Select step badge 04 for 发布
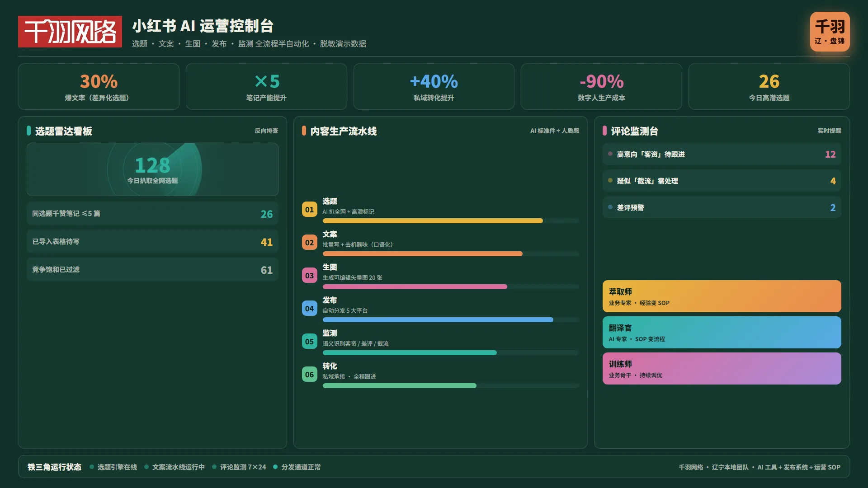This screenshot has width=868, height=488. pos(310,308)
